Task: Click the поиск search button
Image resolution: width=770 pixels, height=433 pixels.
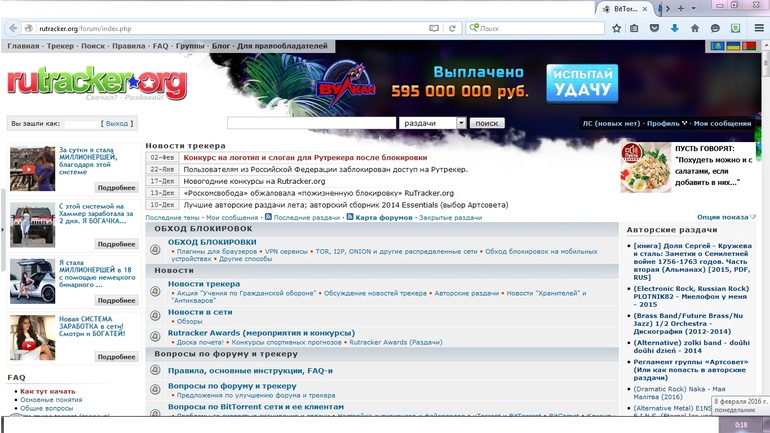Action: 487,123
